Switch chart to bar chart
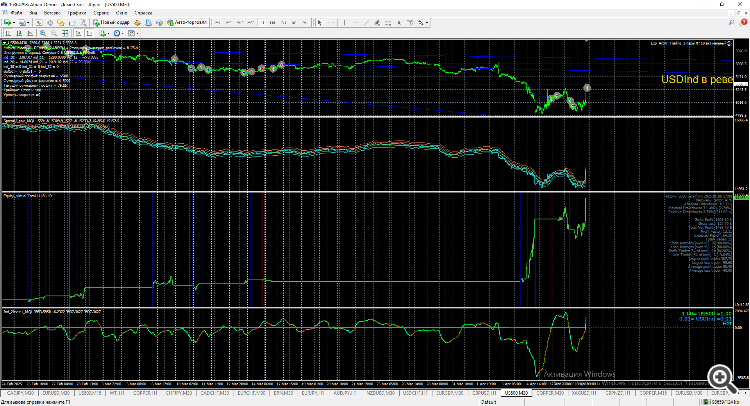The width and height of the screenshot is (750, 406). [8, 33]
